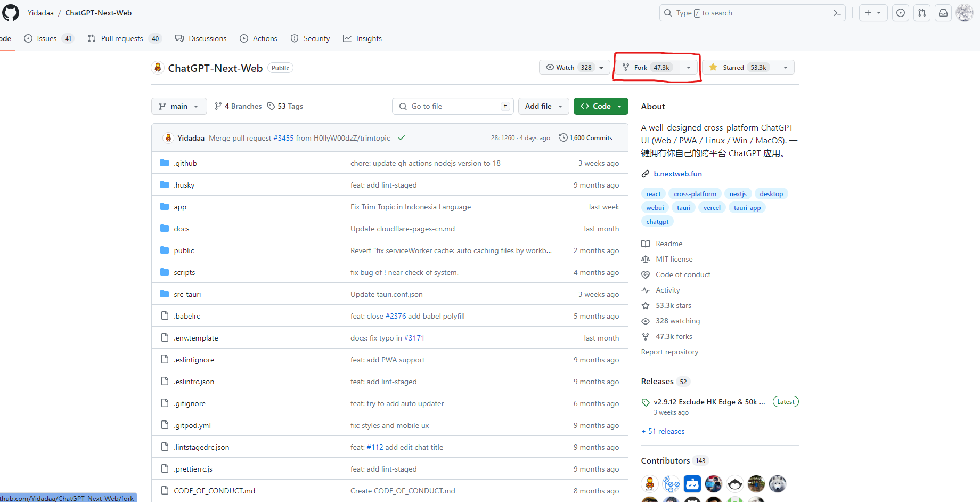
Task: Open the app folder
Action: tap(180, 207)
